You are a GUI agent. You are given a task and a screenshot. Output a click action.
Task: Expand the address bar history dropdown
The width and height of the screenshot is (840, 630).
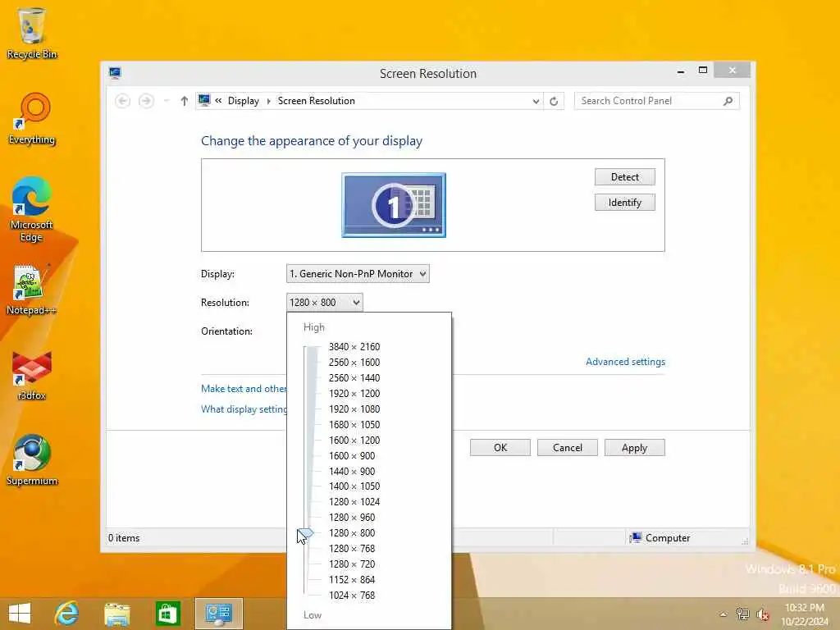click(x=536, y=101)
